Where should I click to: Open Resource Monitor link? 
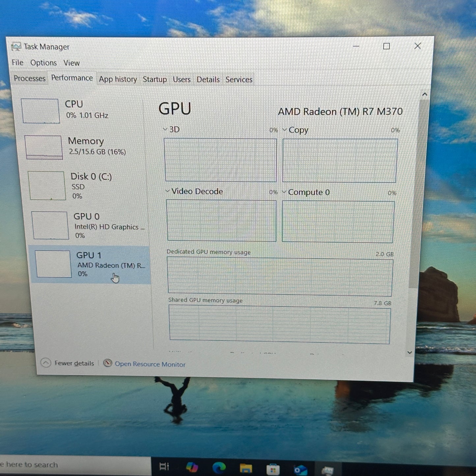coord(150,364)
